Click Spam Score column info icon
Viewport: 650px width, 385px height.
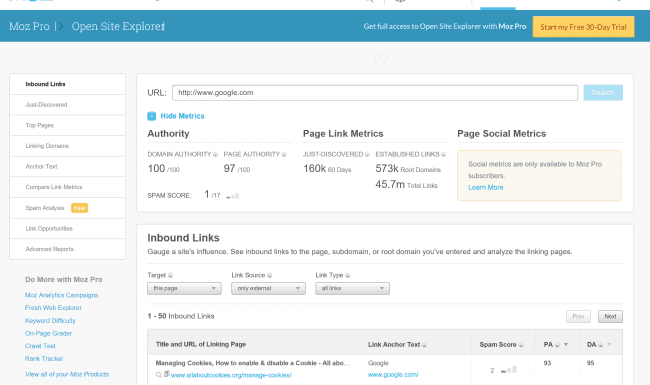(x=521, y=345)
